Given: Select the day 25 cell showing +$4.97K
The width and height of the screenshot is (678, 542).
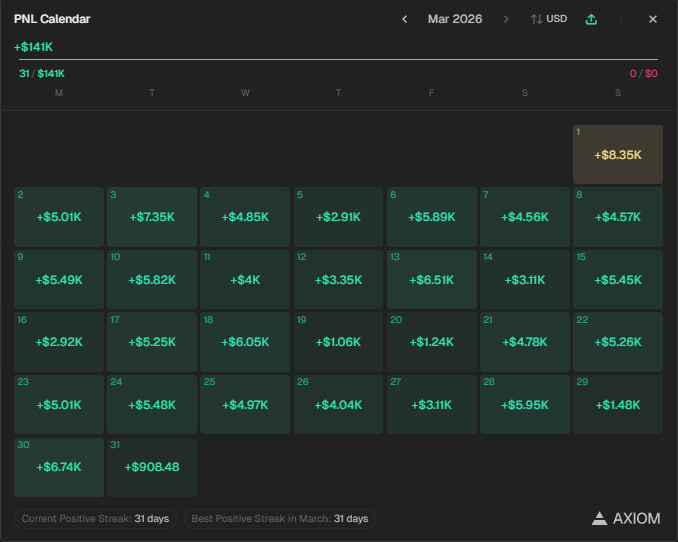Looking at the screenshot, I should (x=245, y=404).
